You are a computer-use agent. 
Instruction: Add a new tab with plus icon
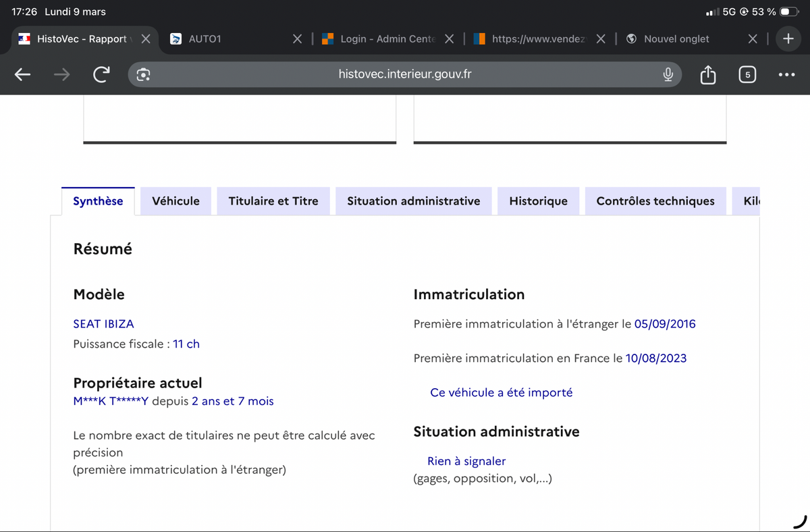pos(788,38)
